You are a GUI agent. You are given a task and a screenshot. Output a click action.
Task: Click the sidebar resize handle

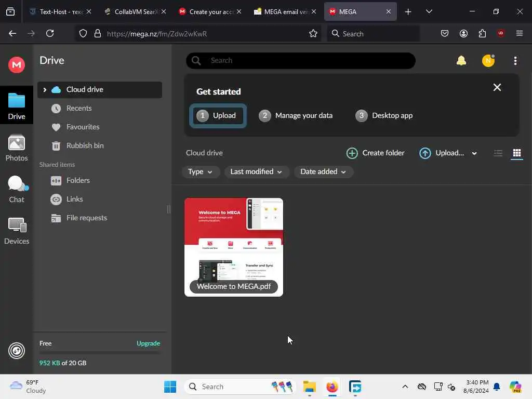point(169,209)
